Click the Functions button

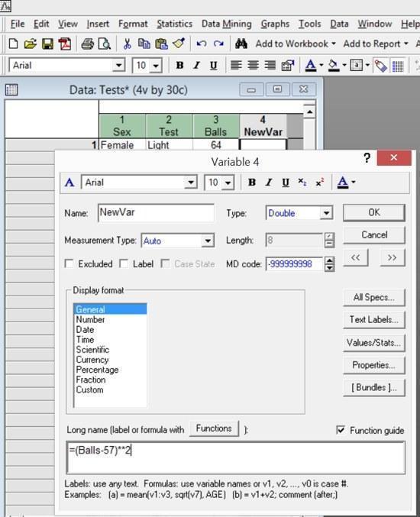click(214, 428)
